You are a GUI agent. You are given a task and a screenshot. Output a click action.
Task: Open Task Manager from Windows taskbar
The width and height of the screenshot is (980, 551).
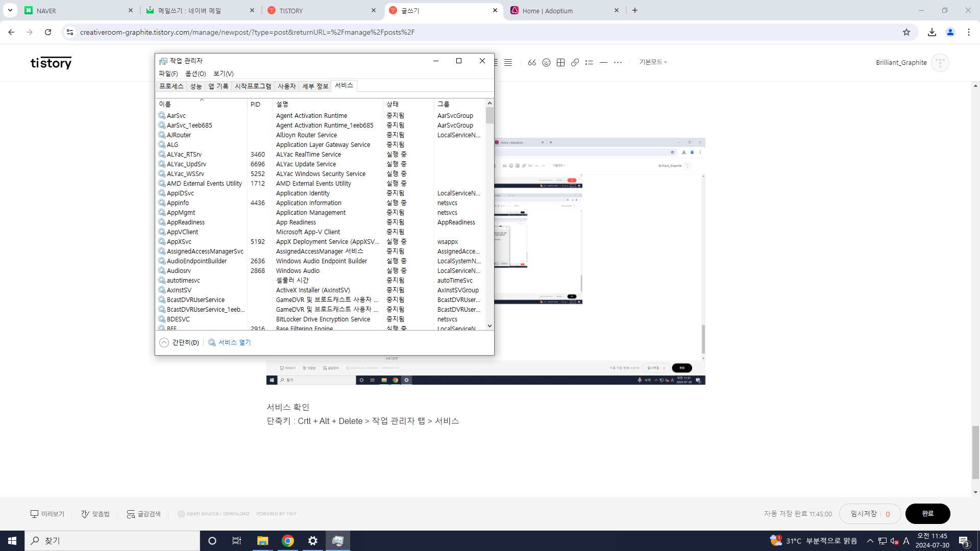tap(338, 541)
